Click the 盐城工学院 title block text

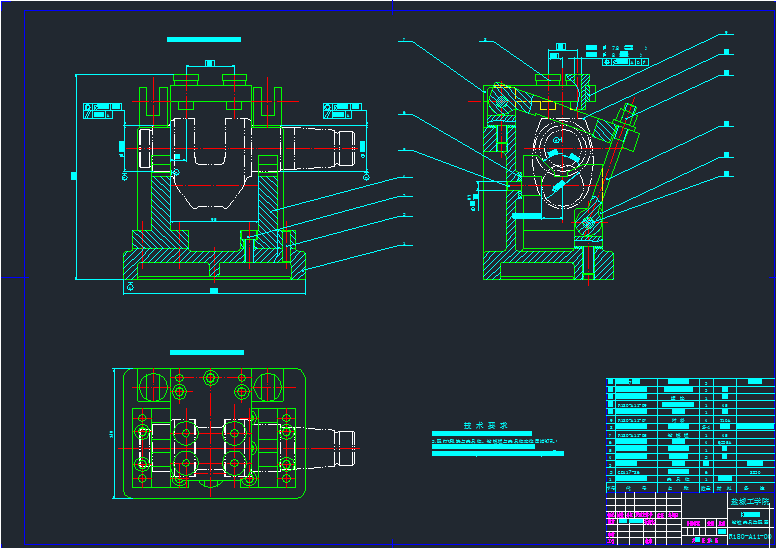(749, 501)
